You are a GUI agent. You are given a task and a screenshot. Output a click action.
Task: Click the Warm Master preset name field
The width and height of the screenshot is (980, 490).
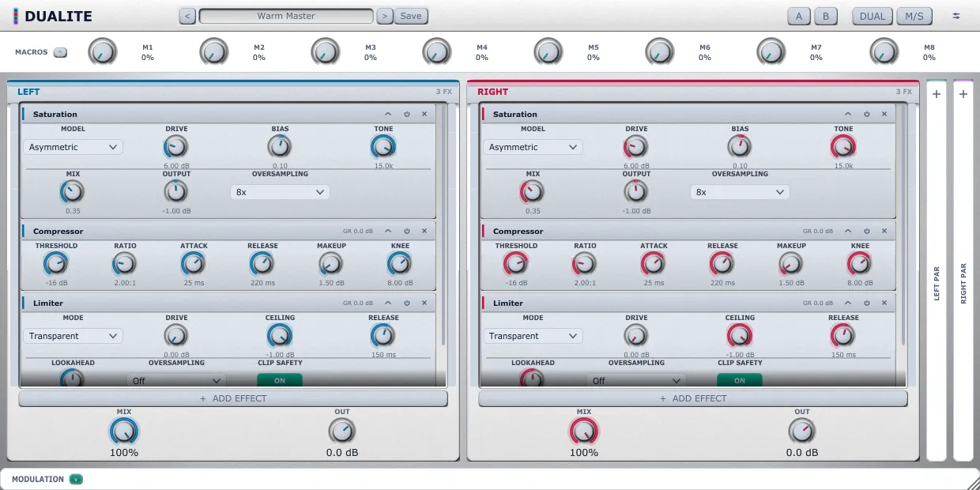point(286,16)
